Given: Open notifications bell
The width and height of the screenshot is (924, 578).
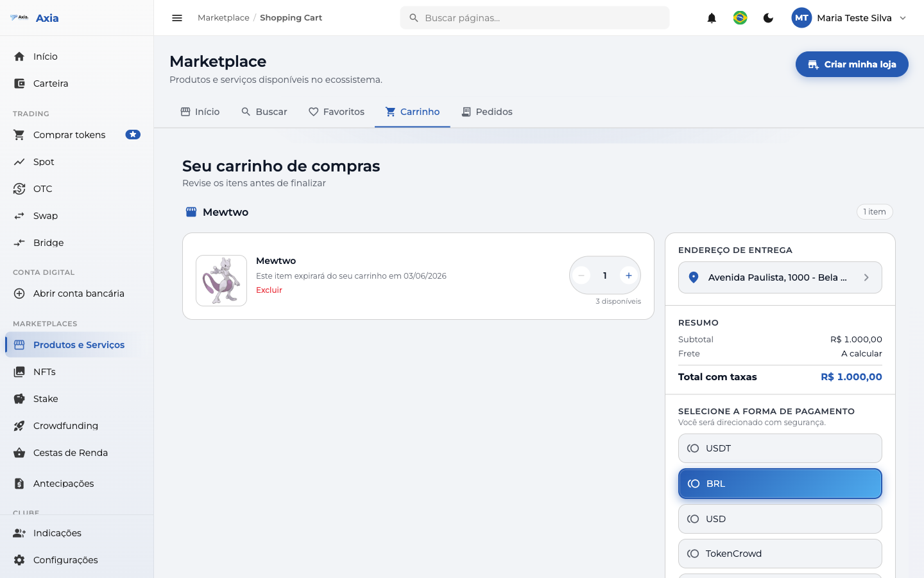Looking at the screenshot, I should 712,18.
